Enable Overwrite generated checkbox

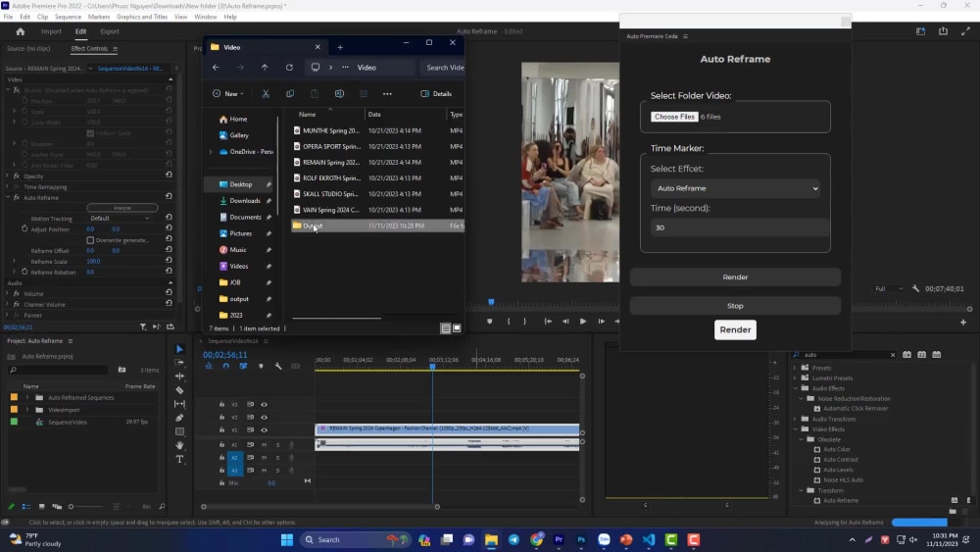click(x=90, y=240)
